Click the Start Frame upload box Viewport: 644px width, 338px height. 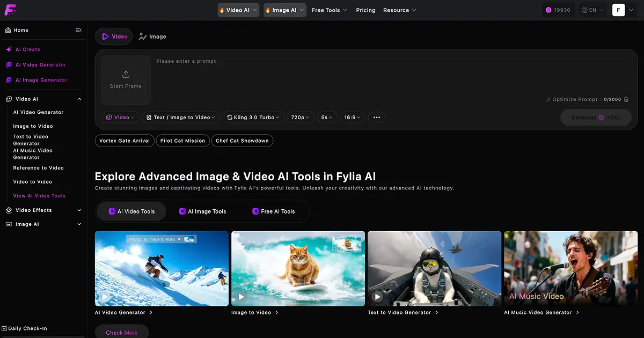point(126,79)
